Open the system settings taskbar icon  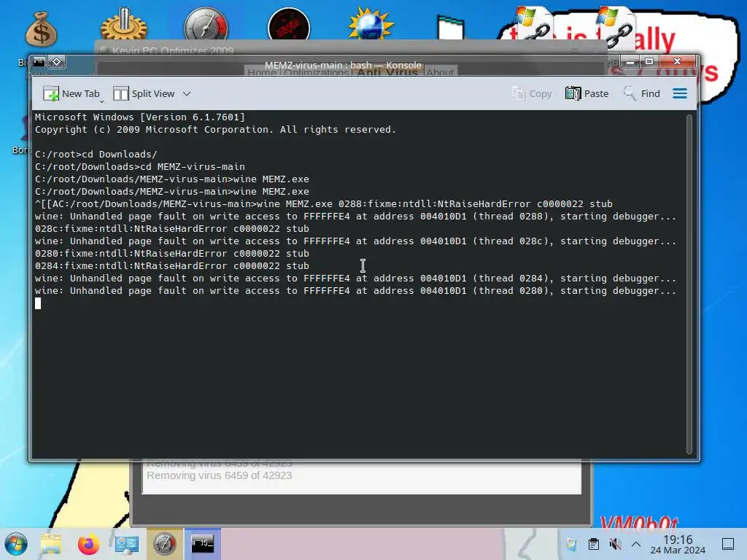point(127,544)
